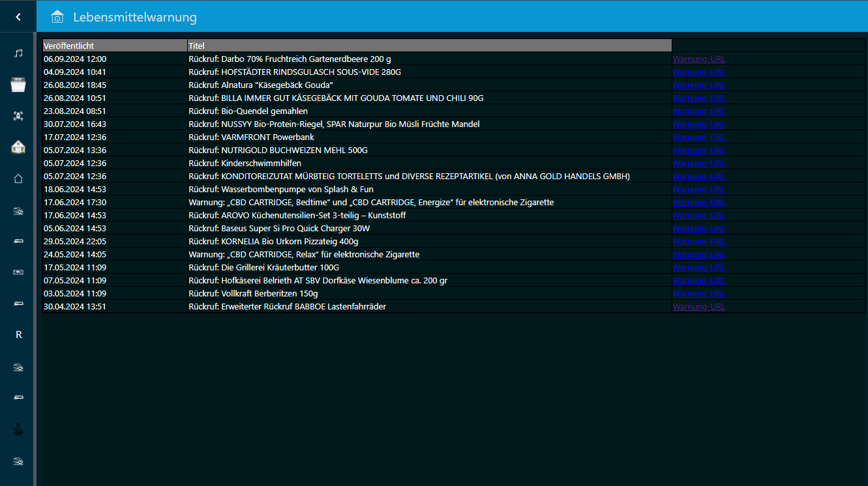Open Warnung-URL for HOFSTÄDTER RINDSGULASCH SOUS-VIDE
Viewport: 868px width, 486px height.
coord(698,72)
